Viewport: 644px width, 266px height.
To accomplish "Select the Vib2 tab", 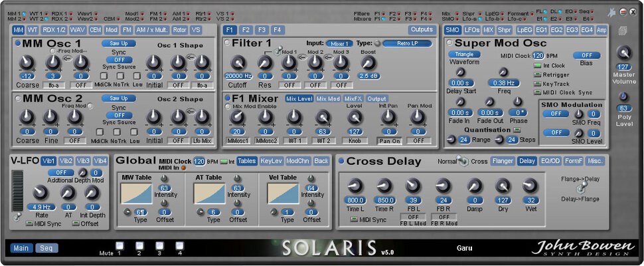I will pos(66,161).
